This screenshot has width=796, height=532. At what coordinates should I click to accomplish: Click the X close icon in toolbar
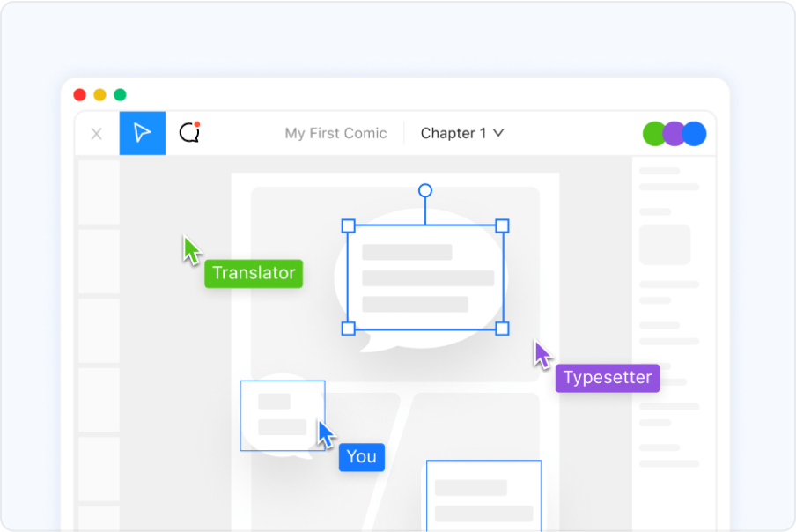[x=97, y=134]
